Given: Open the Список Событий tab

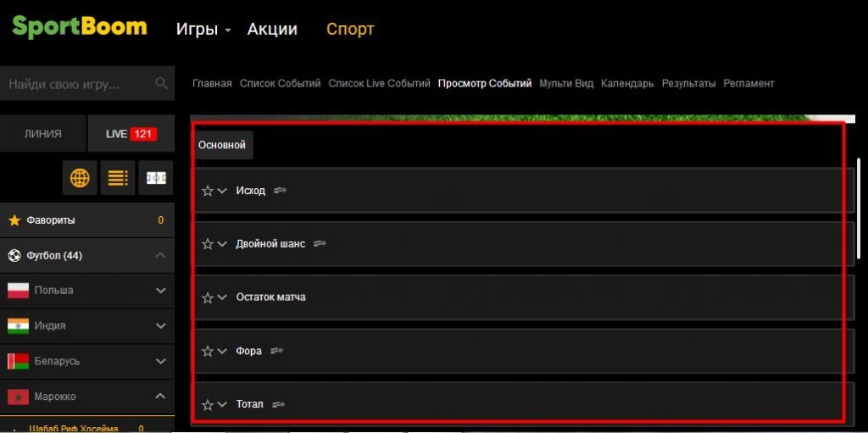Looking at the screenshot, I should click(x=280, y=84).
